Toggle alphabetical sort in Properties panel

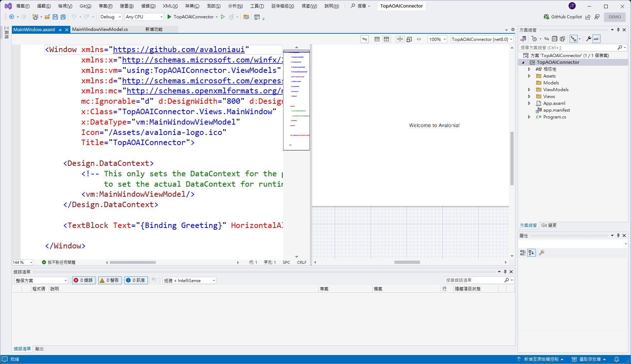coord(531,253)
